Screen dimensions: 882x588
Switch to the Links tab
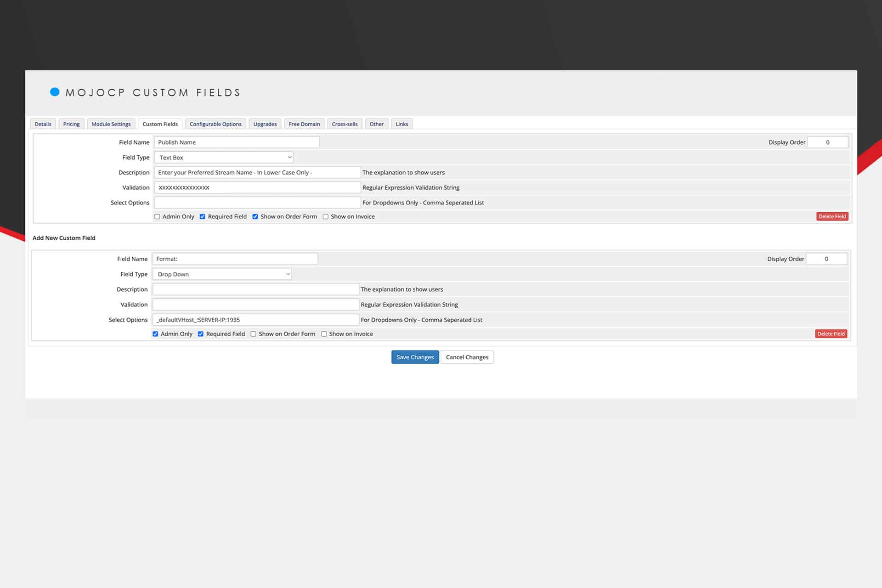(402, 124)
